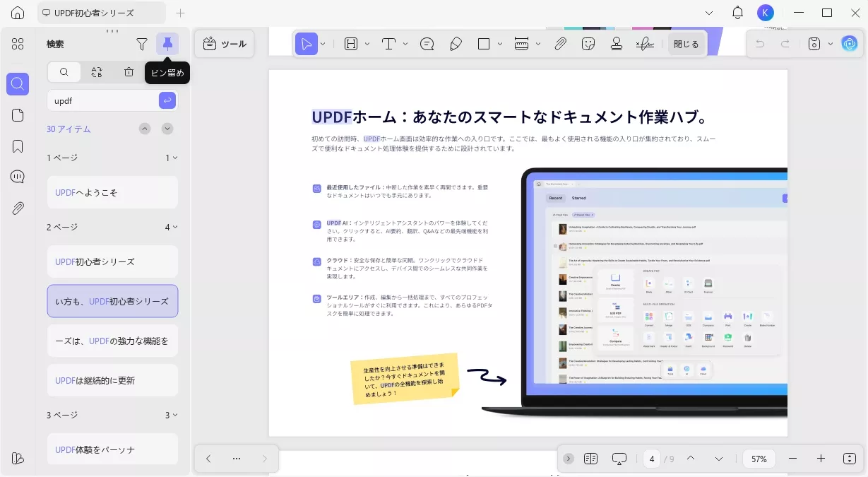
Task: Open result UPDFへようこそ
Action: tap(112, 192)
